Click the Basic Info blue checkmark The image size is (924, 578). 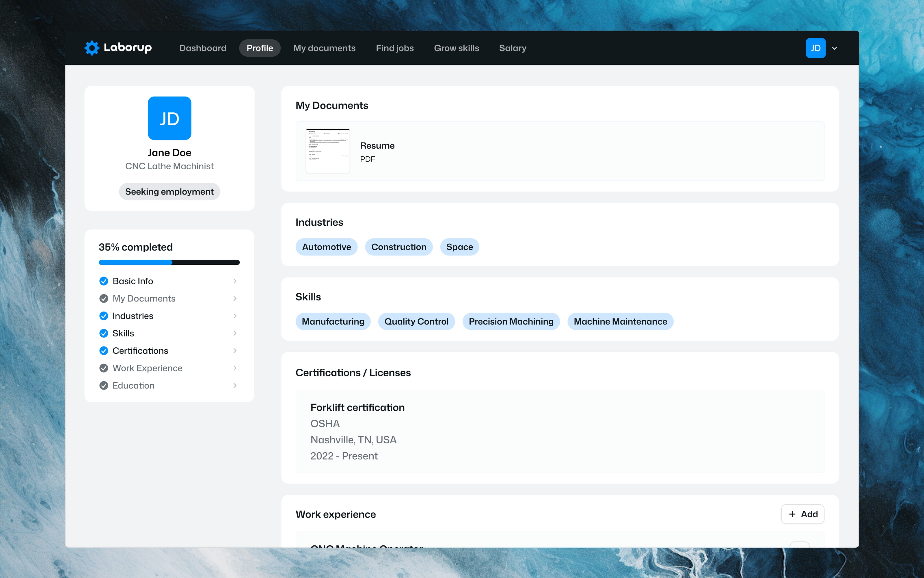pos(103,281)
